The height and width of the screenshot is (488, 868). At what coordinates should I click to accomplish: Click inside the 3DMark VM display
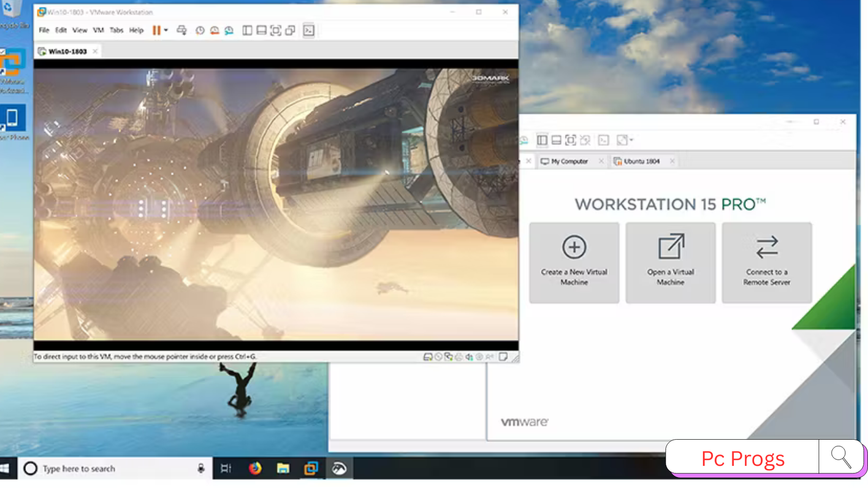click(276, 204)
